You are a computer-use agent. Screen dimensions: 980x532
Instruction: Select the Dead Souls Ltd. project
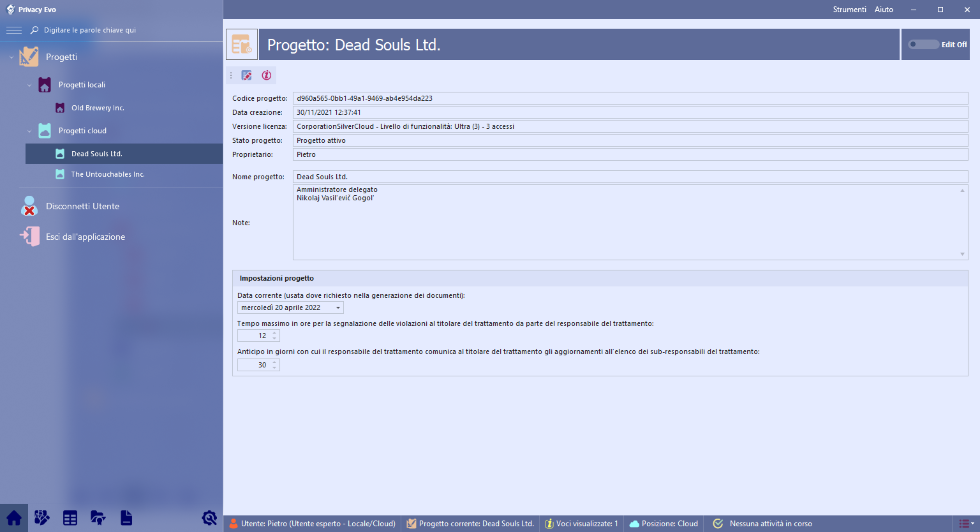click(124, 154)
